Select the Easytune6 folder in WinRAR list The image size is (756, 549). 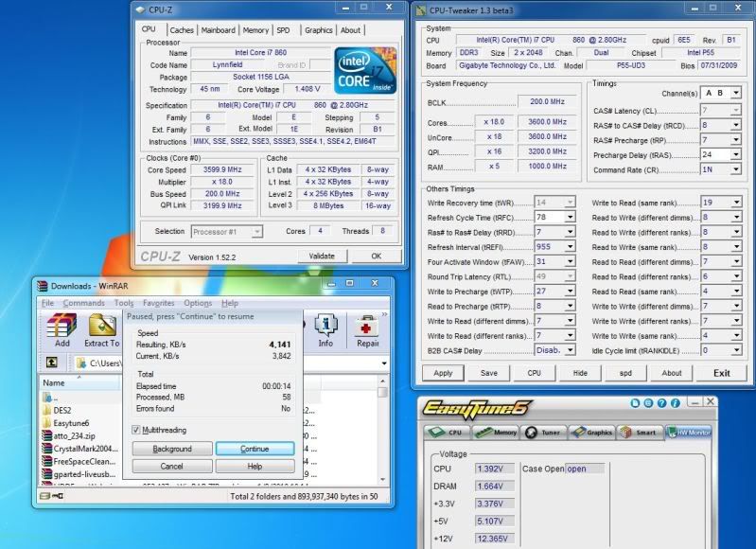(x=66, y=423)
